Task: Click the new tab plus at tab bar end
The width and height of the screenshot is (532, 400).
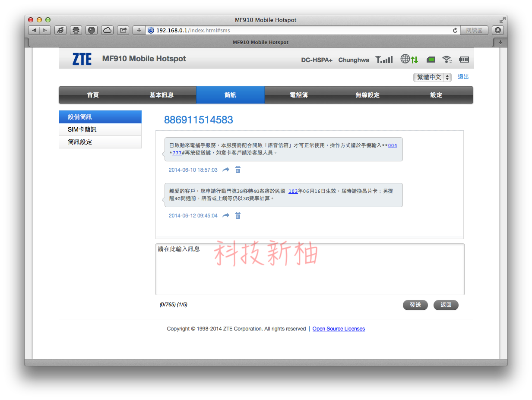Action: (500, 42)
